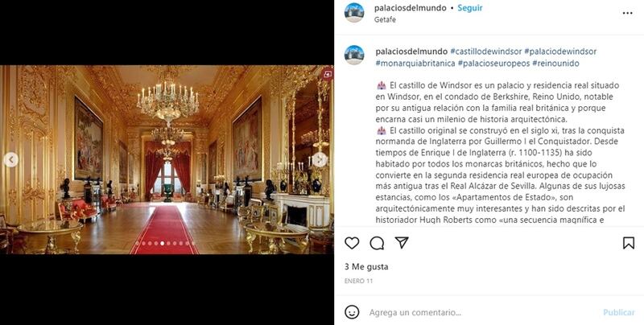Like the post with the heart icon
The height and width of the screenshot is (325, 644).
click(x=352, y=243)
